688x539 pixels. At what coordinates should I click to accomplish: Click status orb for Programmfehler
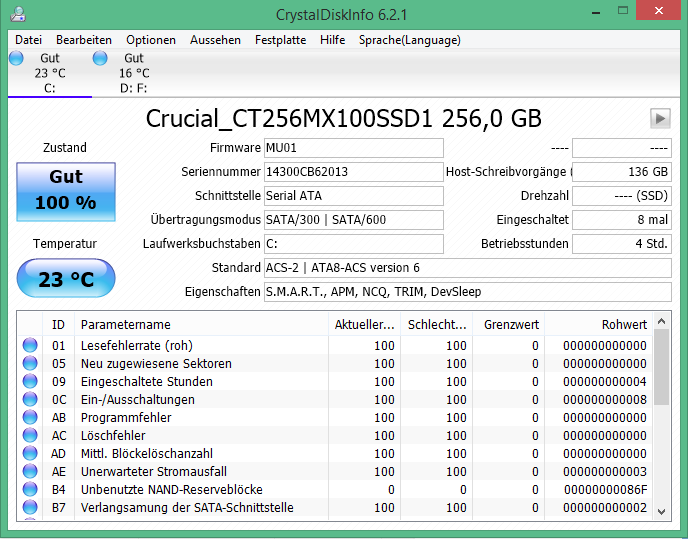pyautogui.click(x=30, y=417)
